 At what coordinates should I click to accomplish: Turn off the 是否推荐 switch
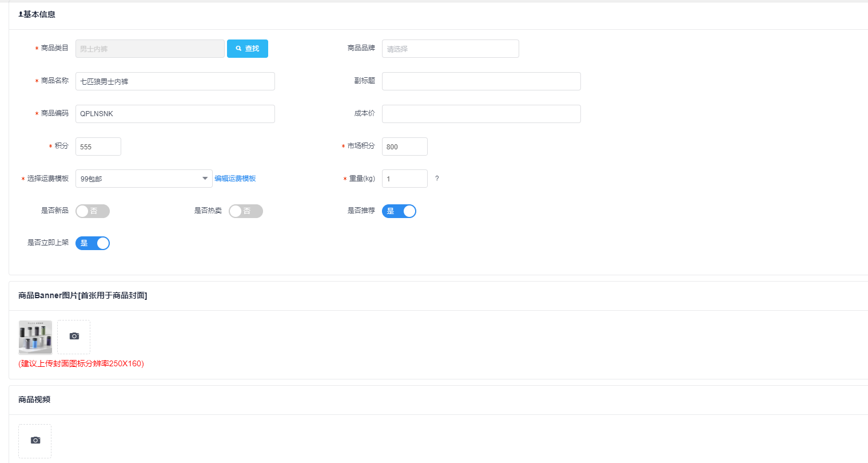coord(399,211)
